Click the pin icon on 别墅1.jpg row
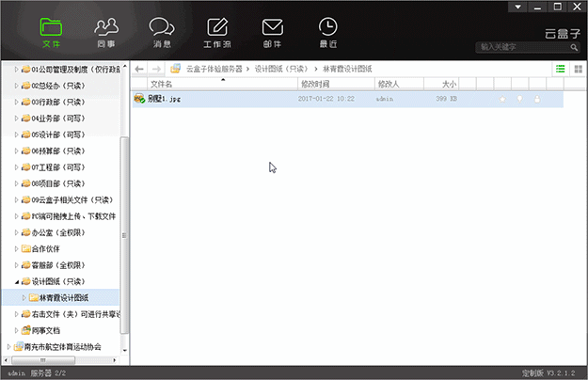This screenshot has height=380, width=588. pyautogui.click(x=519, y=99)
